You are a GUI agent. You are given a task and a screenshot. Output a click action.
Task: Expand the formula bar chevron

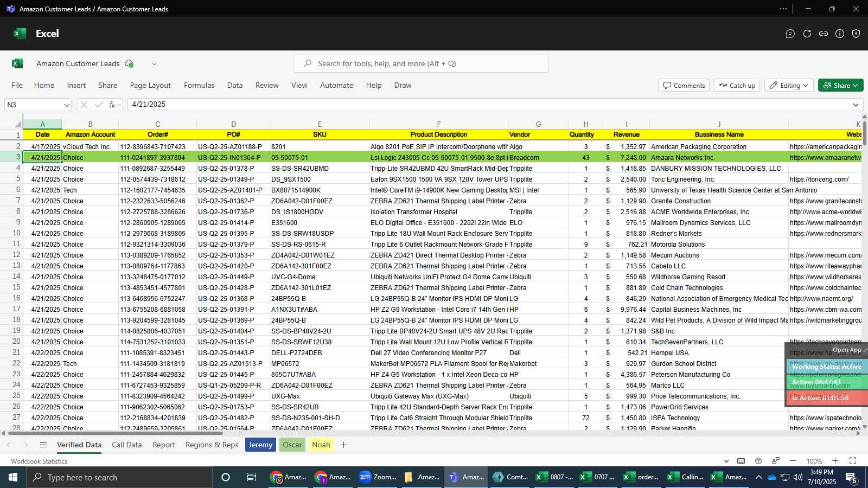pos(856,105)
